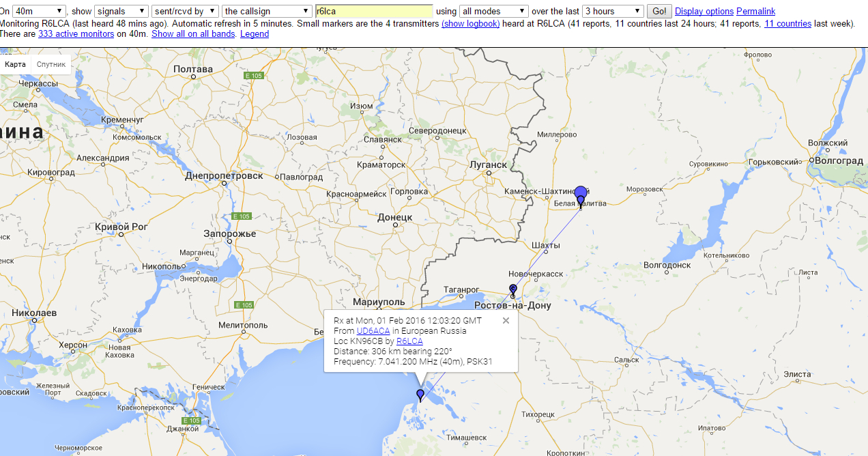
Task: Click the Волгоград city label
Action: tap(839, 161)
